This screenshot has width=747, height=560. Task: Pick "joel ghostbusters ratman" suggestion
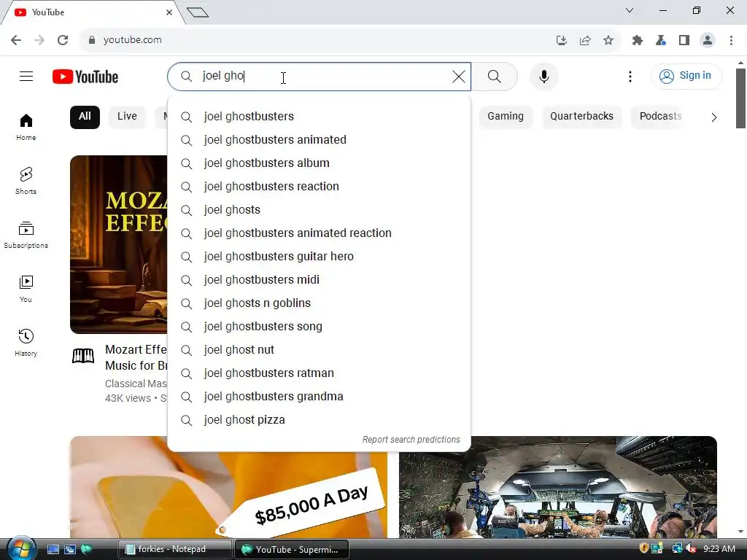[x=320, y=373]
